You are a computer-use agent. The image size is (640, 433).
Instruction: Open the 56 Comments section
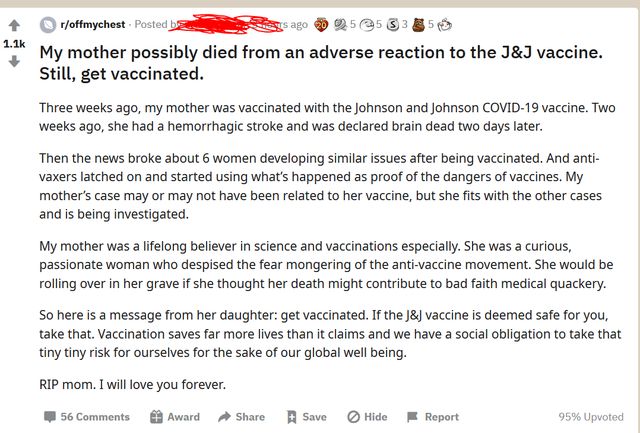[x=87, y=417]
